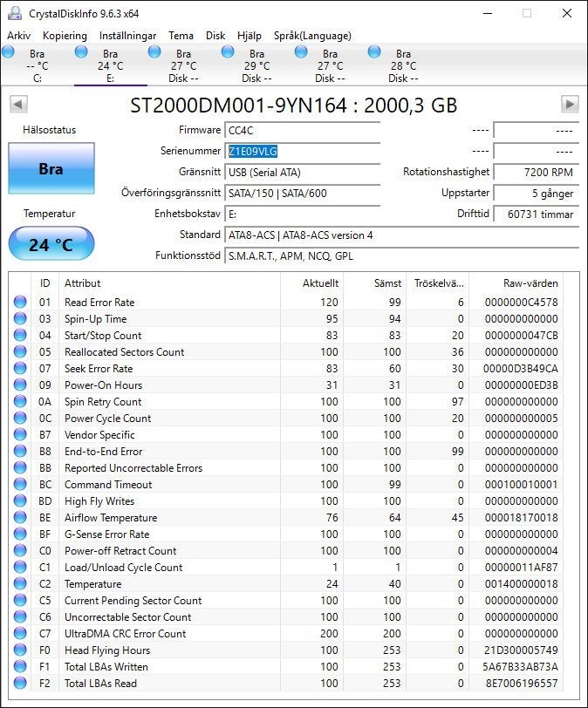Select the C: drive status orb
This screenshot has height=708, width=588.
[x=8, y=52]
